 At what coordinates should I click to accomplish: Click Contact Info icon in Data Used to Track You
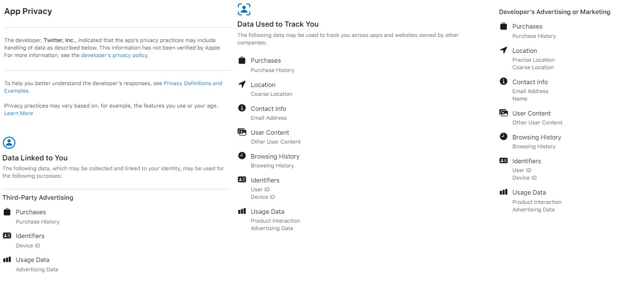(242, 108)
